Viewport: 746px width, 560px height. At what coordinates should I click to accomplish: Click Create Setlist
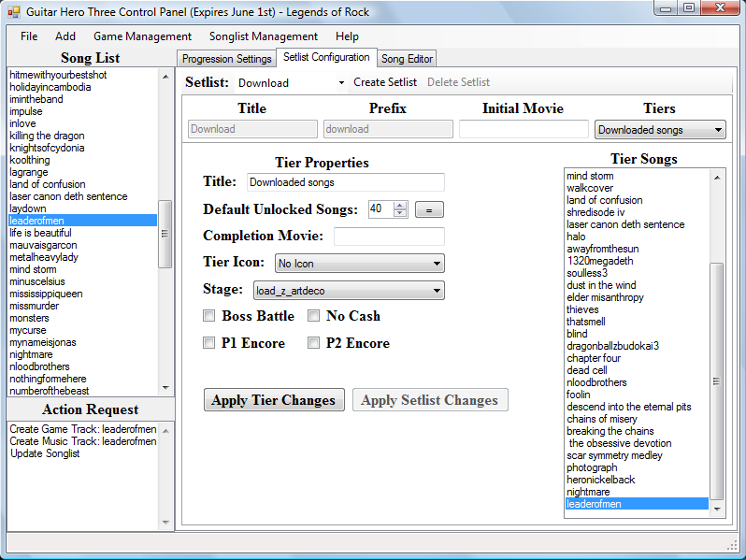click(x=385, y=82)
